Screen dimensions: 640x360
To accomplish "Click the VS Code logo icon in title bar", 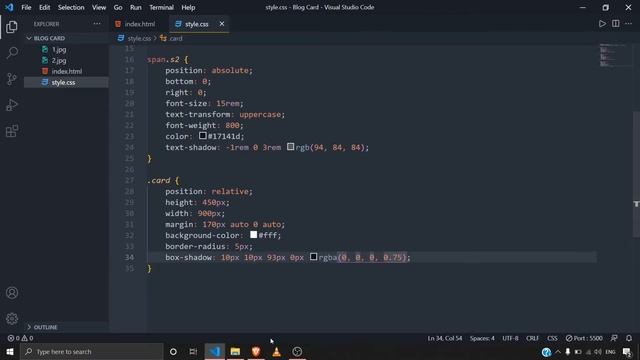I will [x=9, y=7].
